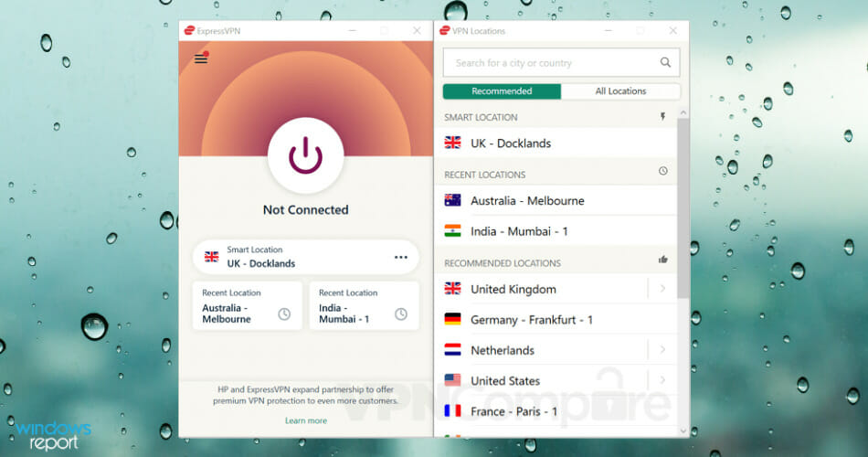
Task: Click the lightning bolt Smart Location icon
Action: pos(662,116)
